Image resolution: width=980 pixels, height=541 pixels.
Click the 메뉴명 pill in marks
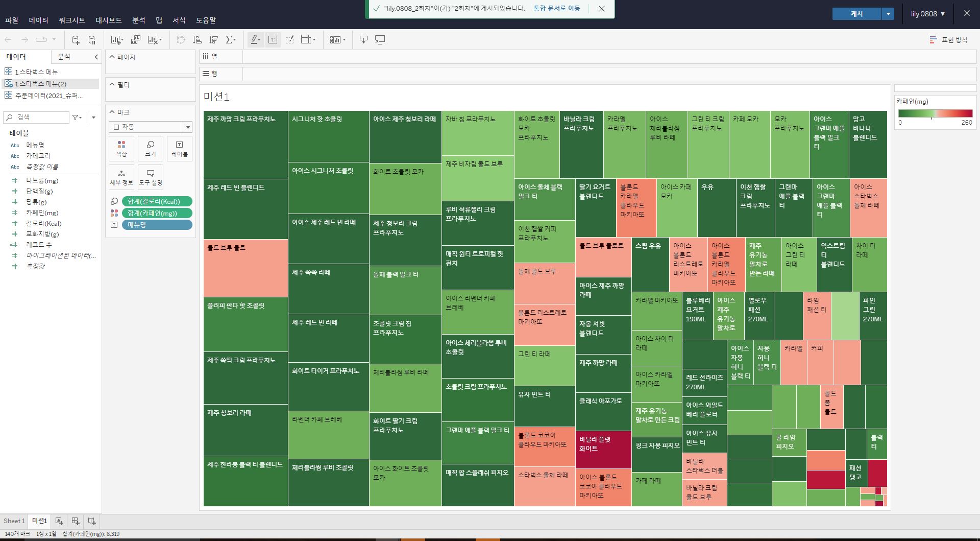click(157, 225)
